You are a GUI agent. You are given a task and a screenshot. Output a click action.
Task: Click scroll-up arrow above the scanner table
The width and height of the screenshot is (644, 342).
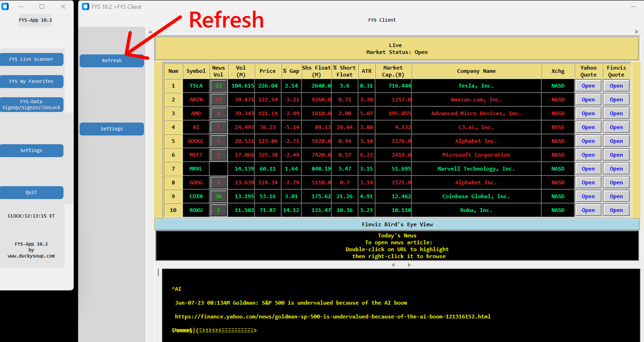[150, 32]
